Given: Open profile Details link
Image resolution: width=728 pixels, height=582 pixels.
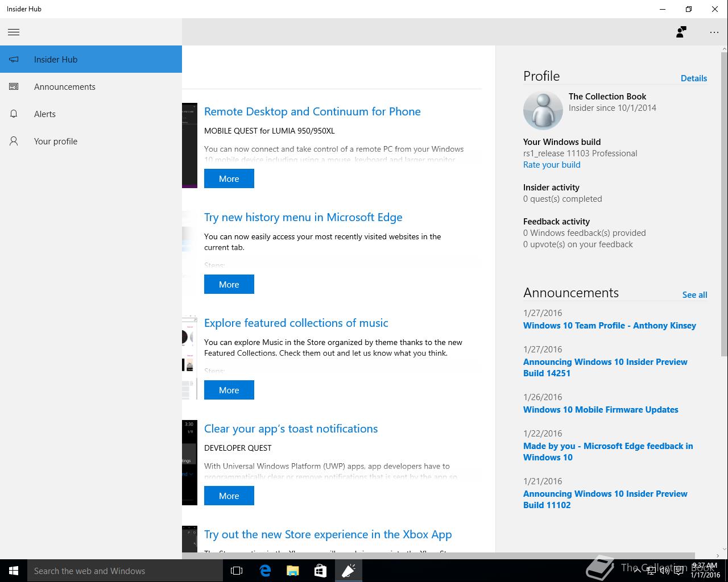Looking at the screenshot, I should [694, 78].
